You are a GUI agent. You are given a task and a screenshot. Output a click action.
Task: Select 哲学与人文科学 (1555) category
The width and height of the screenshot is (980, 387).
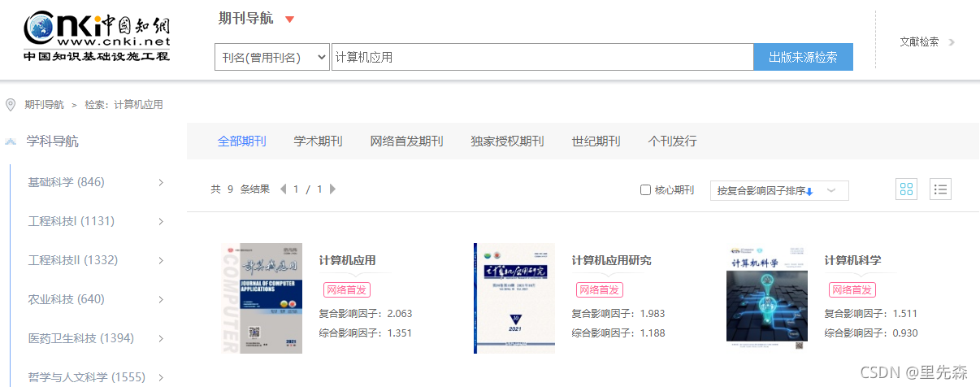86,377
